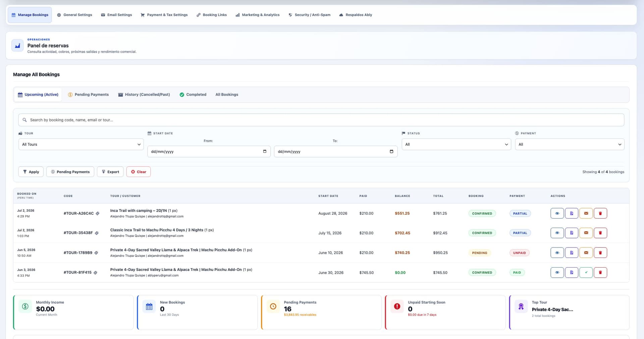Click Top Tour award ribbon icon

(x=521, y=306)
